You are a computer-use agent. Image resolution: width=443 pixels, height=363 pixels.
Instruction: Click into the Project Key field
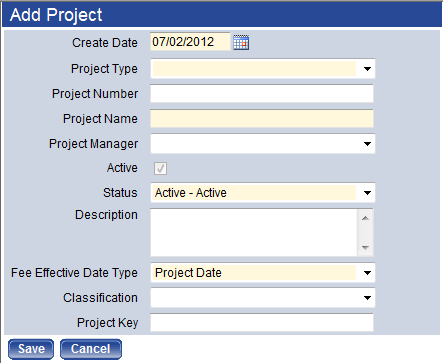262,323
